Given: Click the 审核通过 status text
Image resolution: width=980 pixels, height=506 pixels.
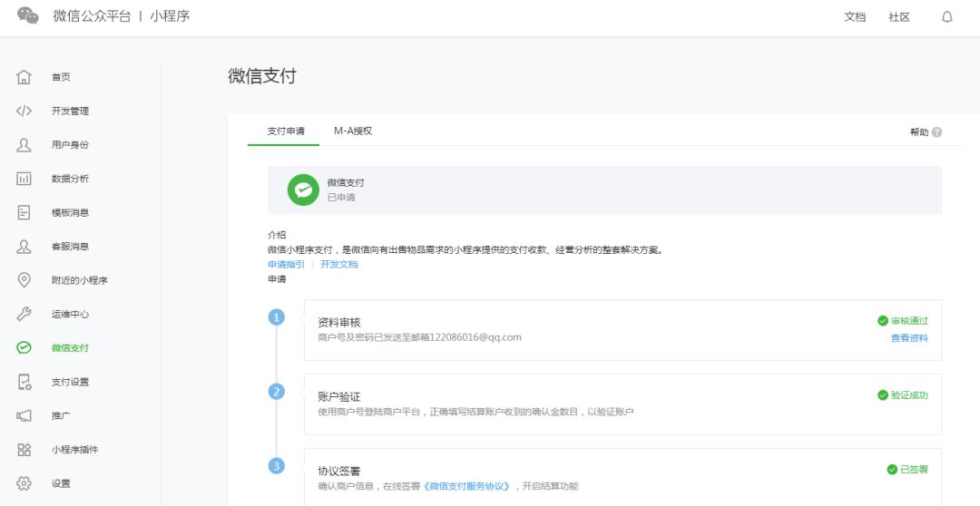Looking at the screenshot, I should [x=909, y=320].
